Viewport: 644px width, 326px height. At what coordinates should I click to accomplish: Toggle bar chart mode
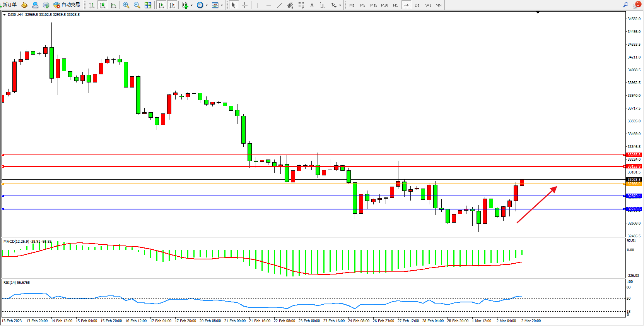tap(91, 5)
